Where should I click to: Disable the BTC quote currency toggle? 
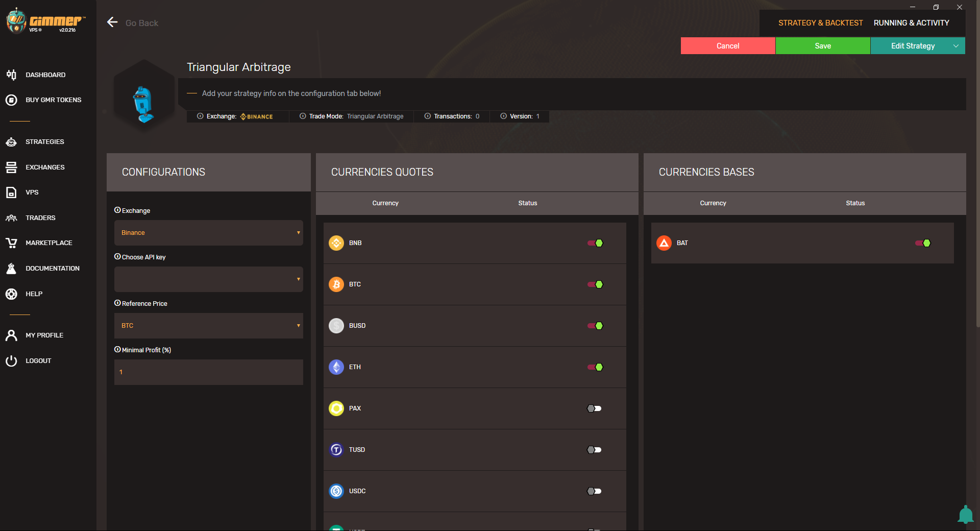(x=595, y=284)
